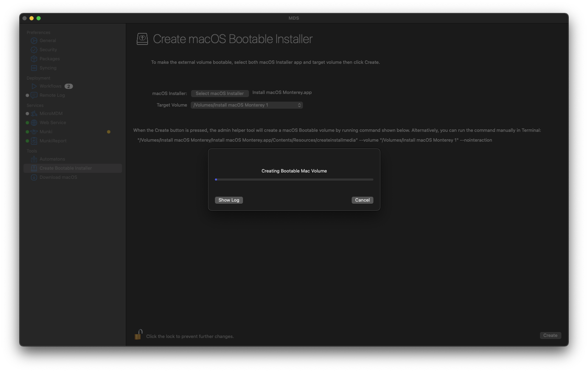Open Web Service settings

[x=53, y=123]
